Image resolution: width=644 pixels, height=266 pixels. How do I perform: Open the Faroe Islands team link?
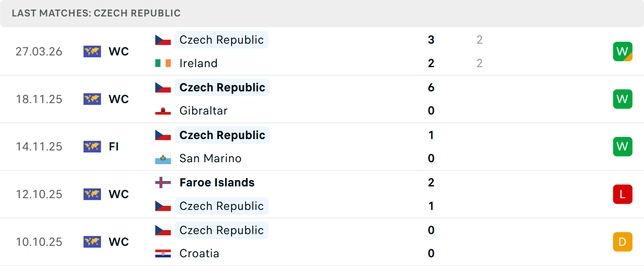[217, 182]
